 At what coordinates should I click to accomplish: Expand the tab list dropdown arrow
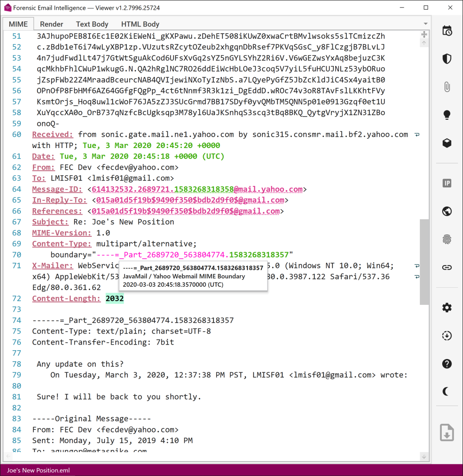point(425,24)
